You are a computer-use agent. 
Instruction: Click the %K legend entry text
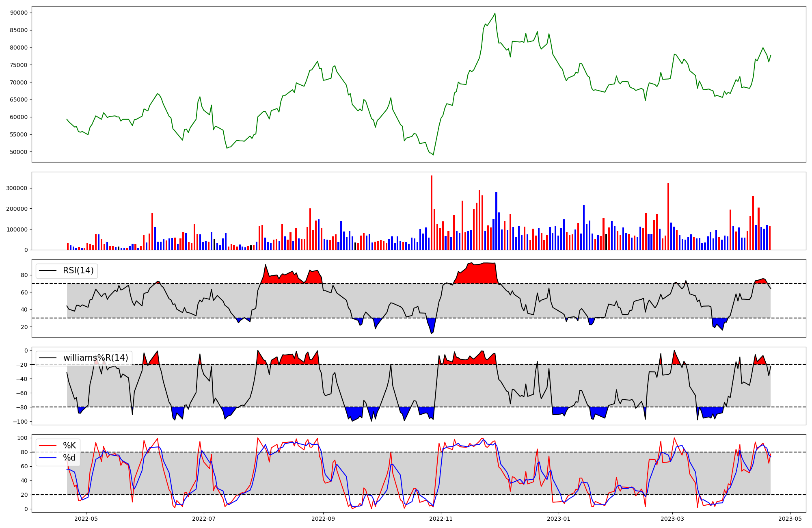[69, 446]
